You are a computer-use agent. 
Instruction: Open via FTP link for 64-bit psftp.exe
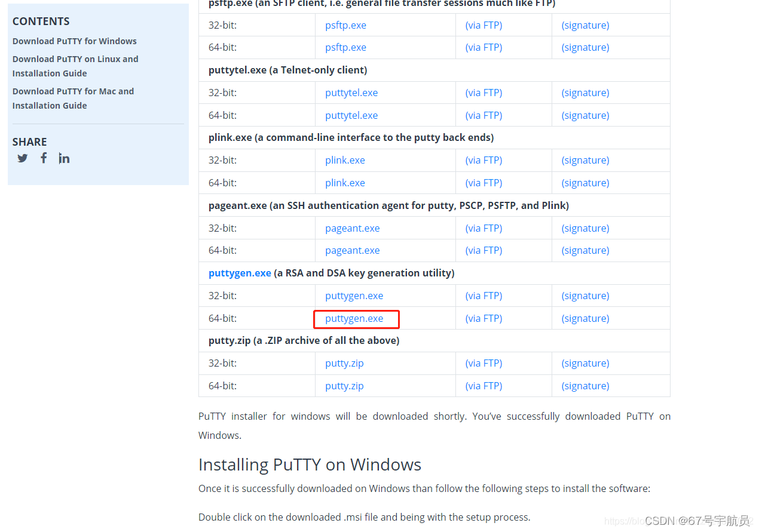[483, 47]
